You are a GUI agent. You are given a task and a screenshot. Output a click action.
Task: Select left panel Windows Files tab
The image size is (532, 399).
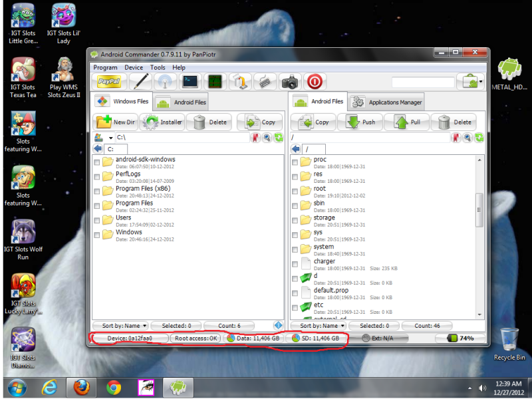click(x=122, y=101)
